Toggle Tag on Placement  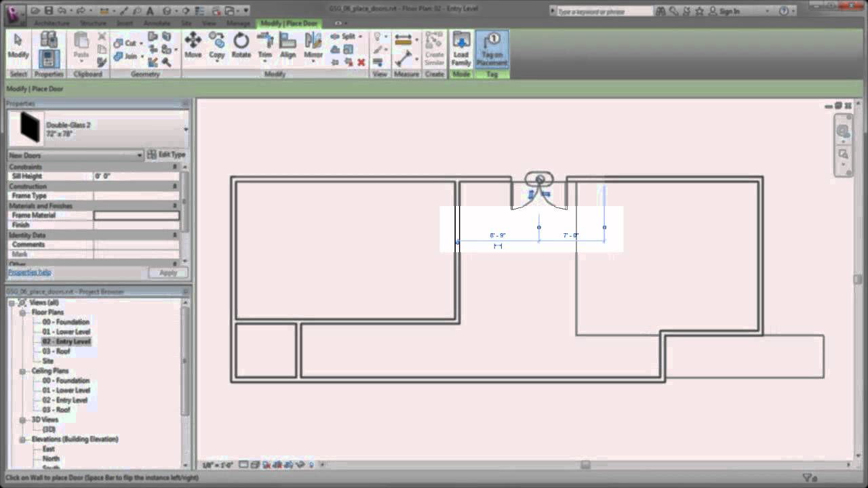492,49
